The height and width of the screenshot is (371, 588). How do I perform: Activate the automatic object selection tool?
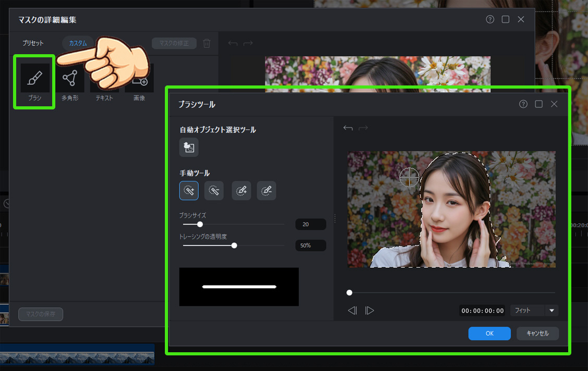pos(189,147)
